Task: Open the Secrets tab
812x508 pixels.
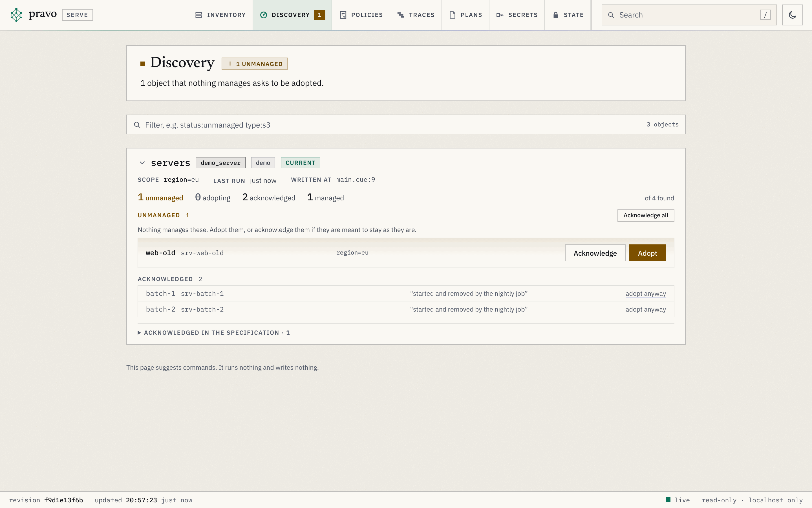Action: click(x=517, y=15)
